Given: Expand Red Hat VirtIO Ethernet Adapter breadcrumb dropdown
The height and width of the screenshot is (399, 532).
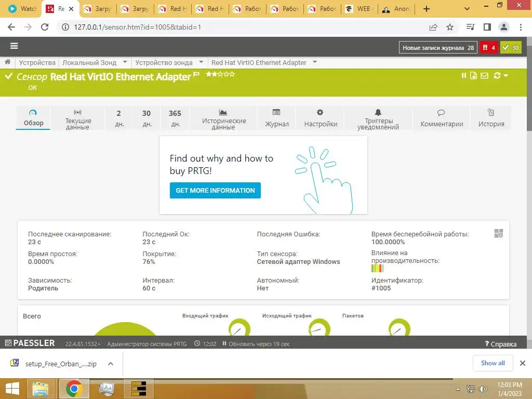Looking at the screenshot, I should (x=315, y=62).
